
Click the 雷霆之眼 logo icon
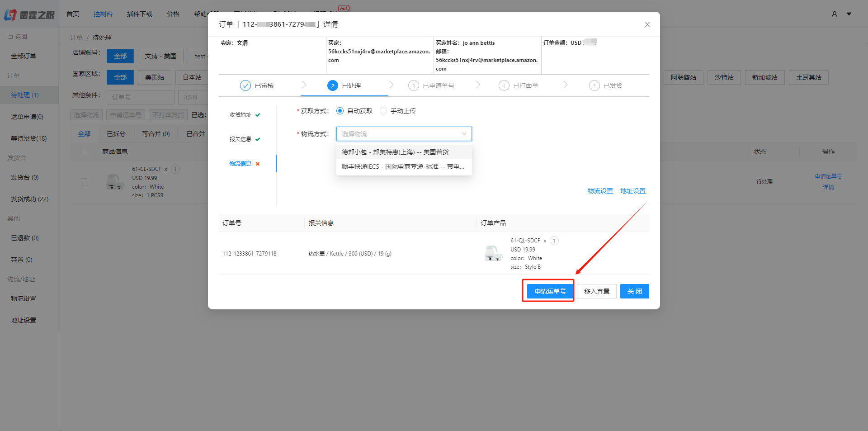9,14
